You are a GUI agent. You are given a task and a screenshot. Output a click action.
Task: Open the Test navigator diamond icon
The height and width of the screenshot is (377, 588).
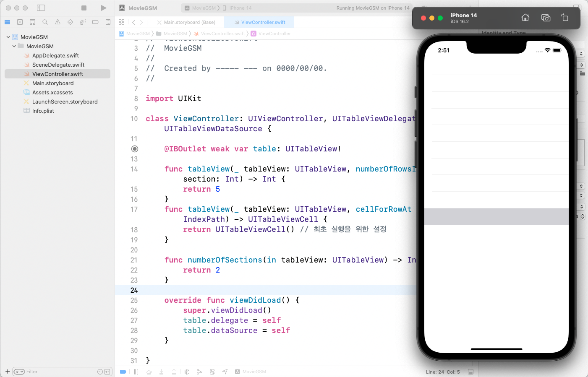click(71, 22)
